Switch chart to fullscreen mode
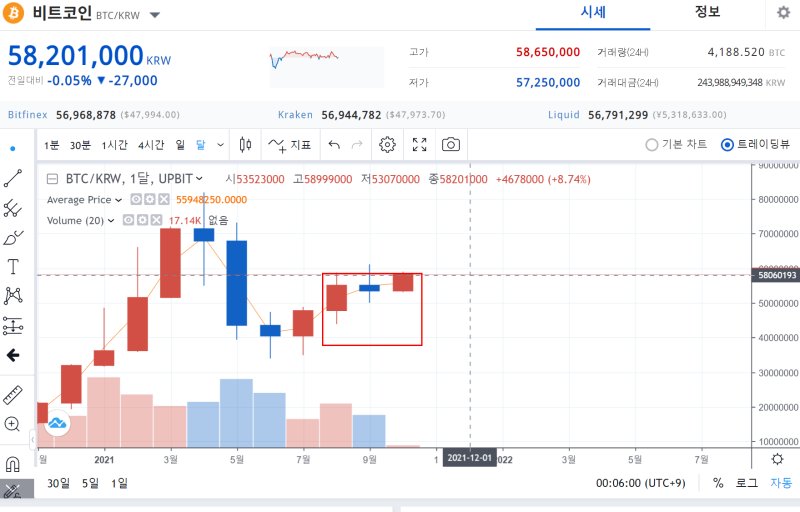The height and width of the screenshot is (512, 800). 419,145
